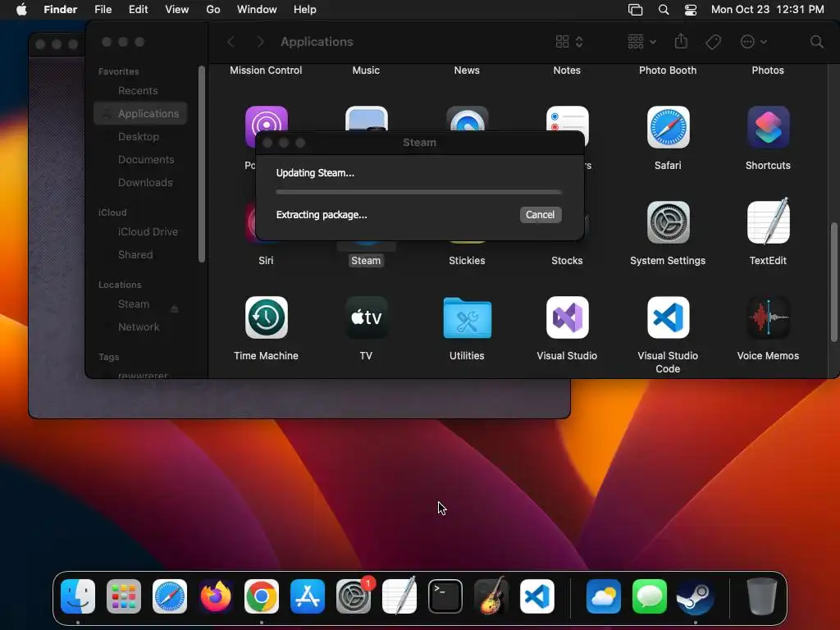Launch Visual Studio in Applications
Image resolution: width=840 pixels, height=630 pixels.
pos(567,317)
